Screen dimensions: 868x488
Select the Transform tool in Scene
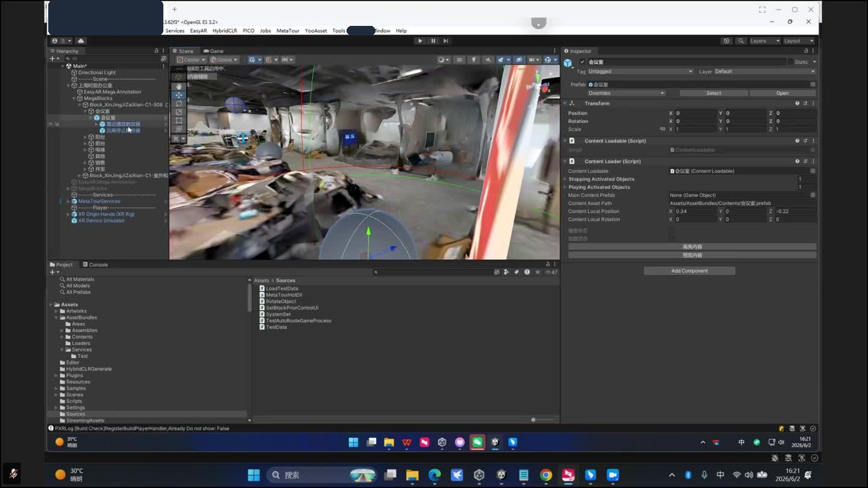(179, 129)
